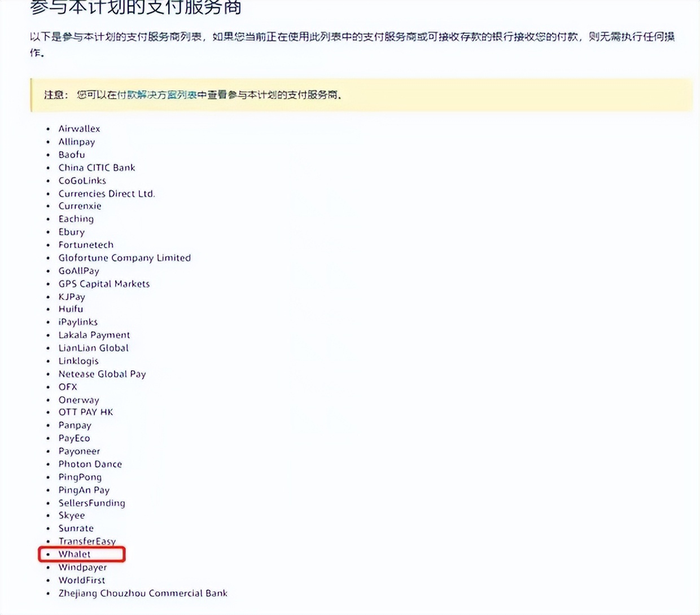The width and height of the screenshot is (700, 615).
Task: Select the China CITIC Bank entry
Action: click(97, 168)
